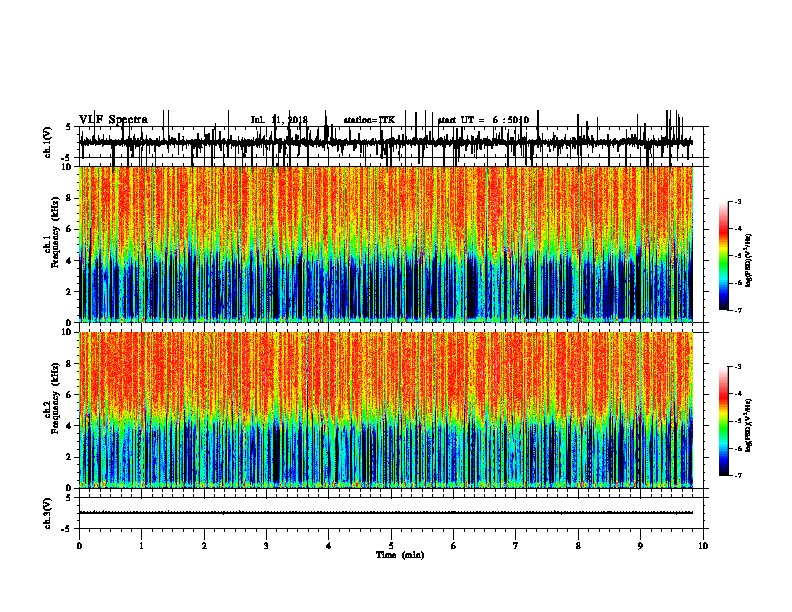The width and height of the screenshot is (792, 612).
Task: Click the time axis tick label "8"
Action: (578, 546)
